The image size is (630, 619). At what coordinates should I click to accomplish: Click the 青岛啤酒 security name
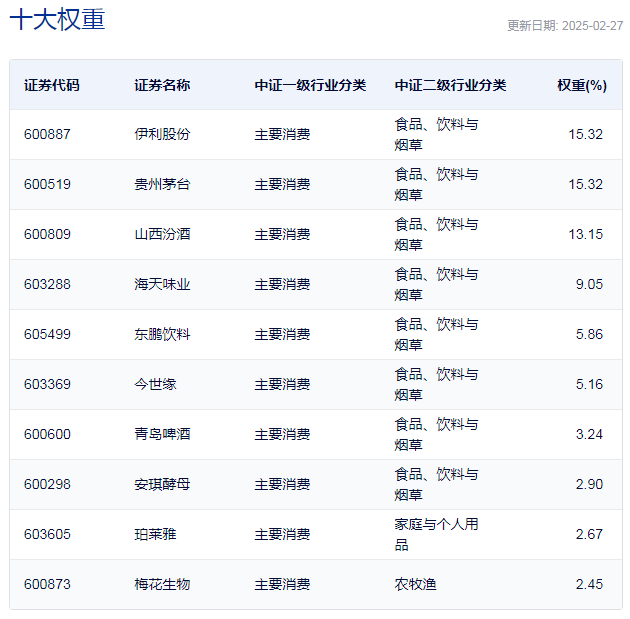click(162, 434)
